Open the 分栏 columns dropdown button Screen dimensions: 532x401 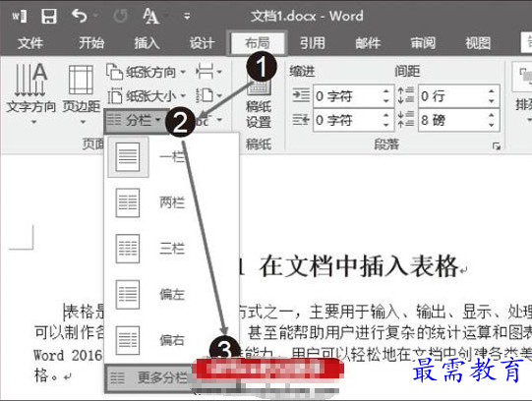coord(136,120)
